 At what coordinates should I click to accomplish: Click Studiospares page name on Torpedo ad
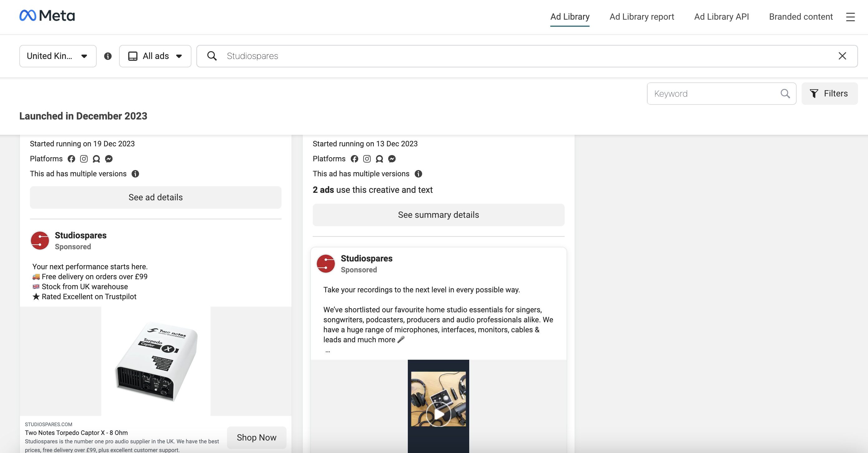(x=80, y=235)
